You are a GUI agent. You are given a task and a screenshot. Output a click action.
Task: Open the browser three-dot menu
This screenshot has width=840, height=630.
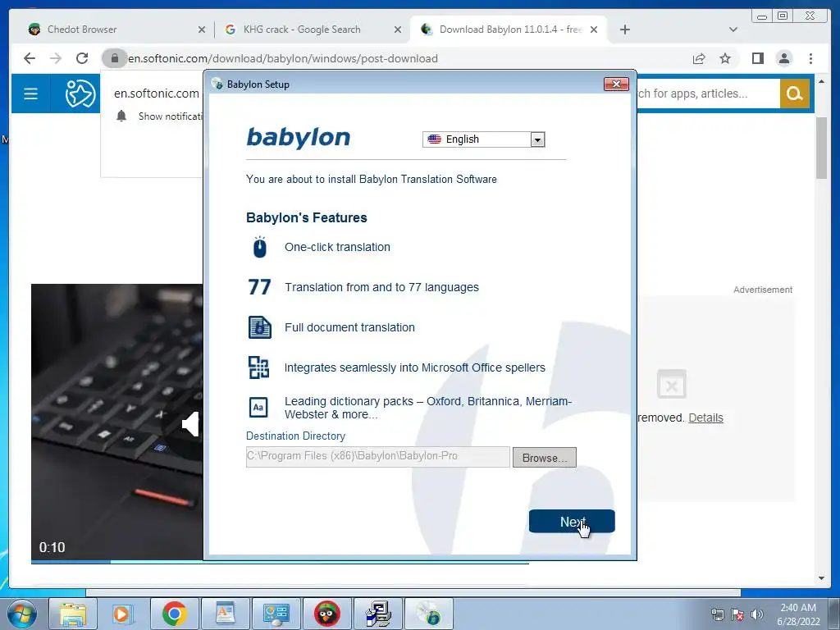pyautogui.click(x=810, y=58)
